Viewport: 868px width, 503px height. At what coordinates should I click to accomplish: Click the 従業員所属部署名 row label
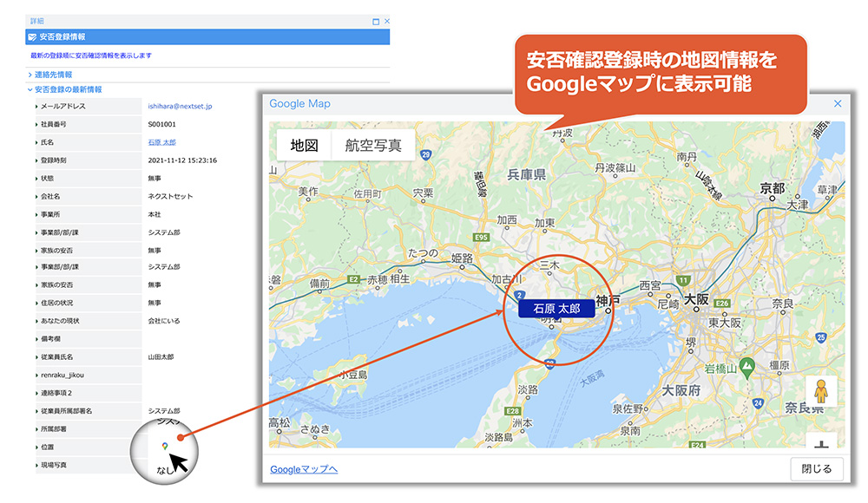pyautogui.click(x=67, y=411)
